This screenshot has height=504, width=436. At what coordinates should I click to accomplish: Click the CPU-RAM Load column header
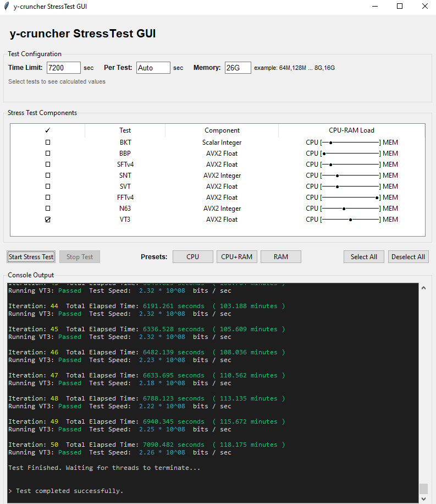[x=351, y=130]
